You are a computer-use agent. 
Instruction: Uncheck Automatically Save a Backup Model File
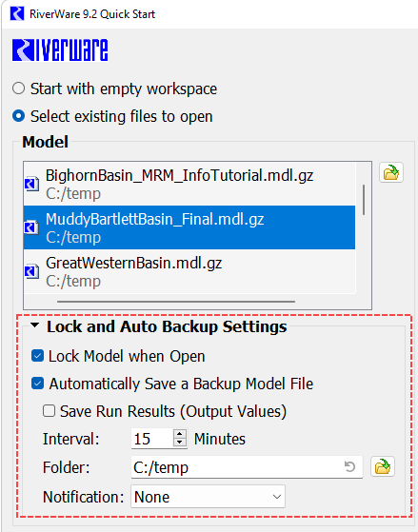37,384
